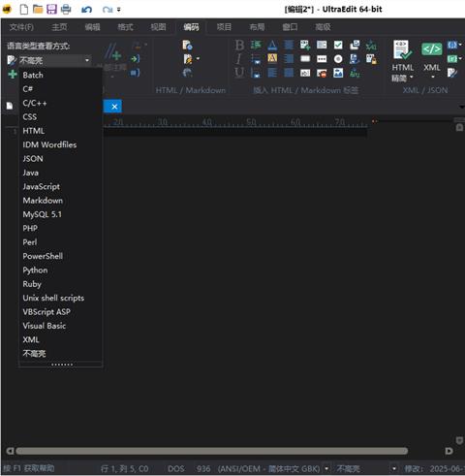This screenshot has width=465, height=476.
Task: Switch to the 布局 ribbon tab
Action: pos(257,27)
